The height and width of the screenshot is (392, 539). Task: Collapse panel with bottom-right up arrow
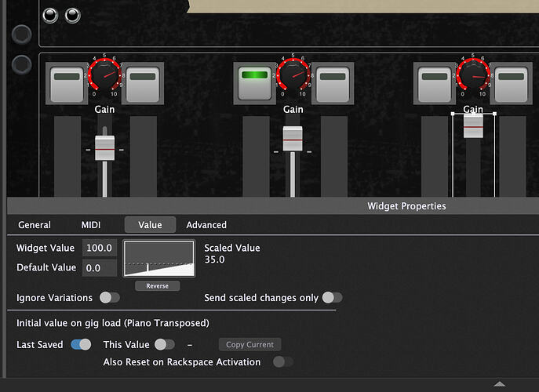pyautogui.click(x=500, y=383)
